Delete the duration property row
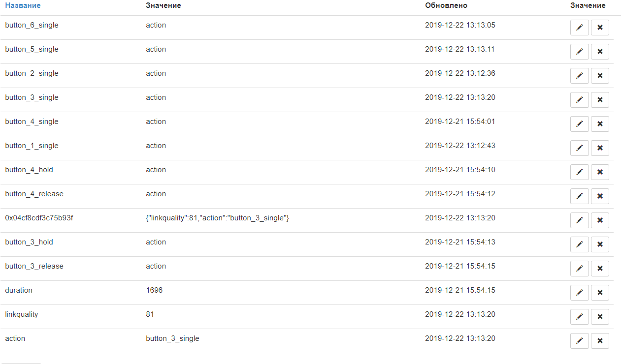Viewport: 621px width, 364px height. [x=600, y=293]
